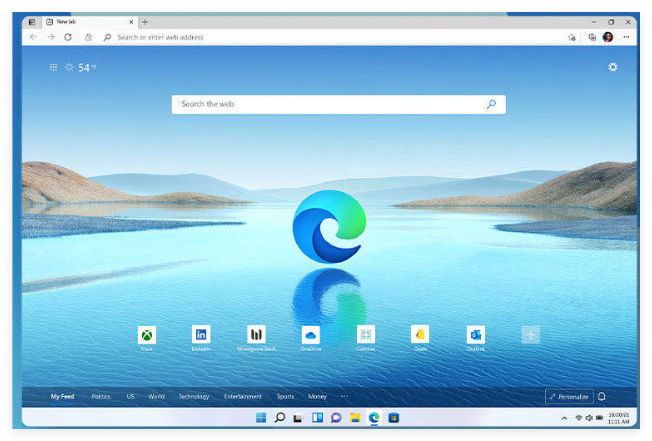This screenshot has height=441, width=652.
Task: Open the Contoso quick link tile
Action: [x=366, y=335]
